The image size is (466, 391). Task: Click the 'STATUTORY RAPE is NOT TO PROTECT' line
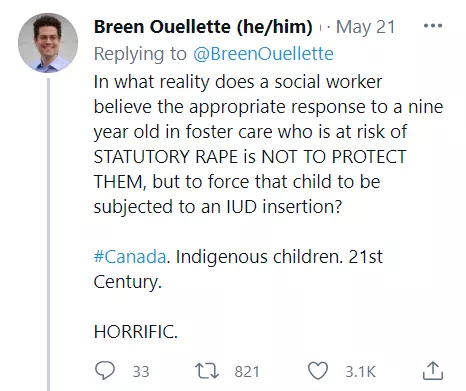(x=250, y=157)
